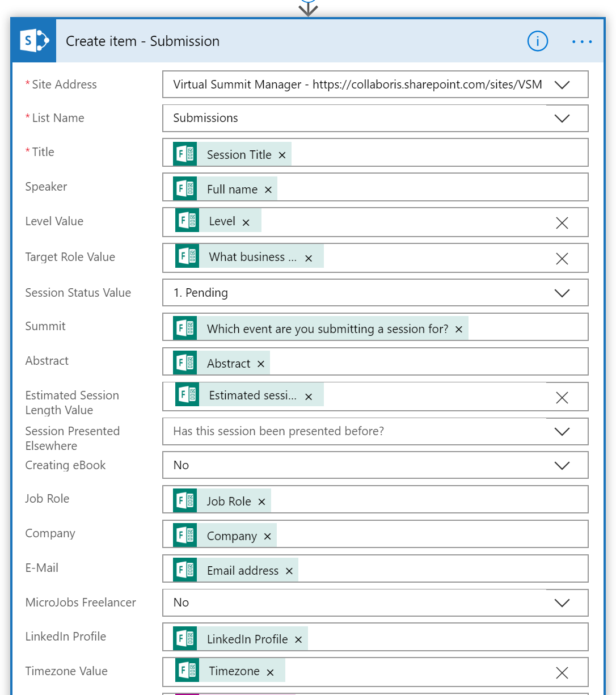Clear the Level Value field with the X
This screenshot has height=695, width=616.
pos(562,222)
